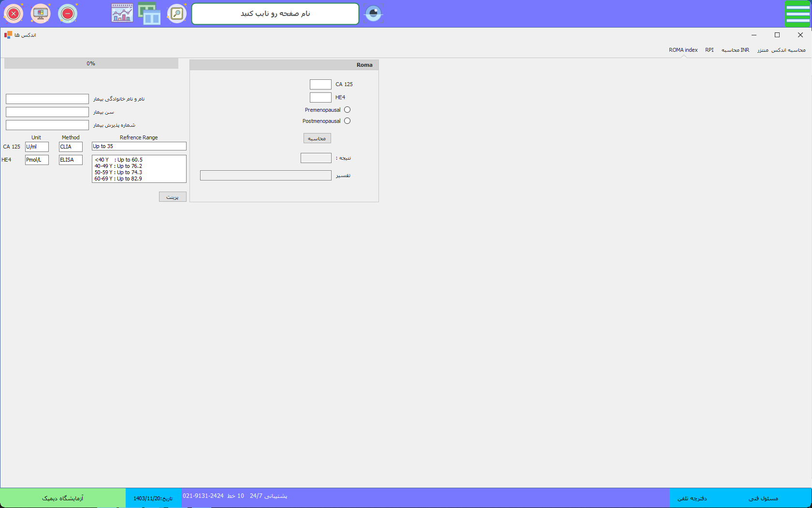Open the statistics chart icon

click(122, 14)
